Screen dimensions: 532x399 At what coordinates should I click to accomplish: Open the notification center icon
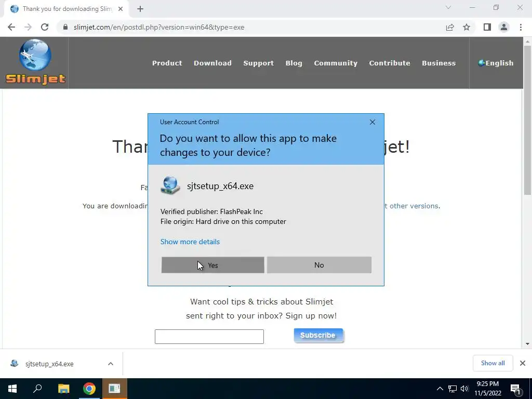point(515,389)
